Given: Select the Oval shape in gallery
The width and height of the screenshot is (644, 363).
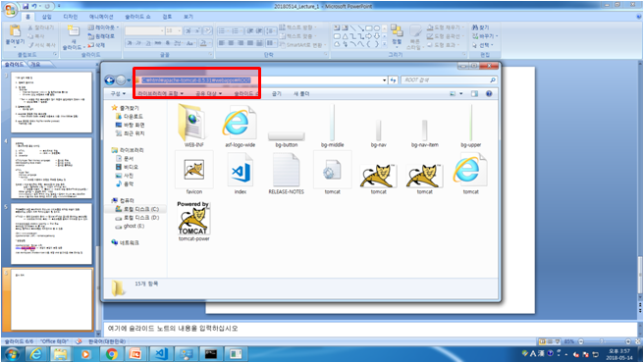Looking at the screenshot, I should tap(377, 27).
